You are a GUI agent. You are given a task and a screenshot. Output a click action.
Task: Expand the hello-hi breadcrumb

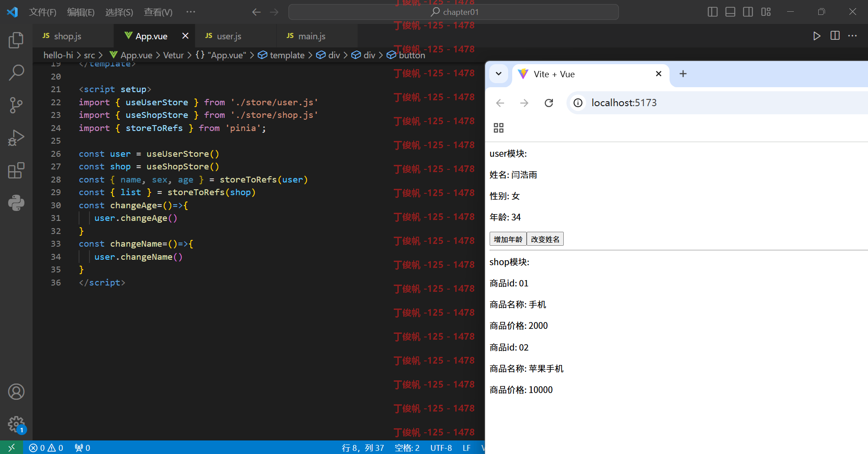[58, 55]
